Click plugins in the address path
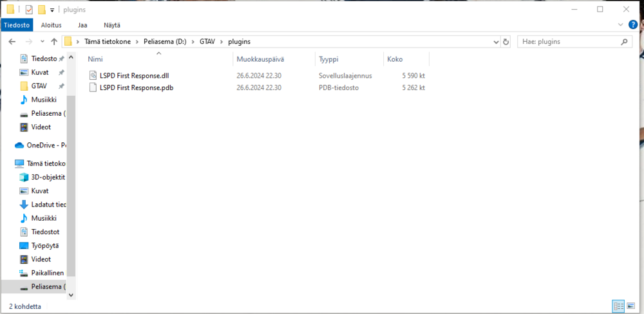 pyautogui.click(x=239, y=41)
